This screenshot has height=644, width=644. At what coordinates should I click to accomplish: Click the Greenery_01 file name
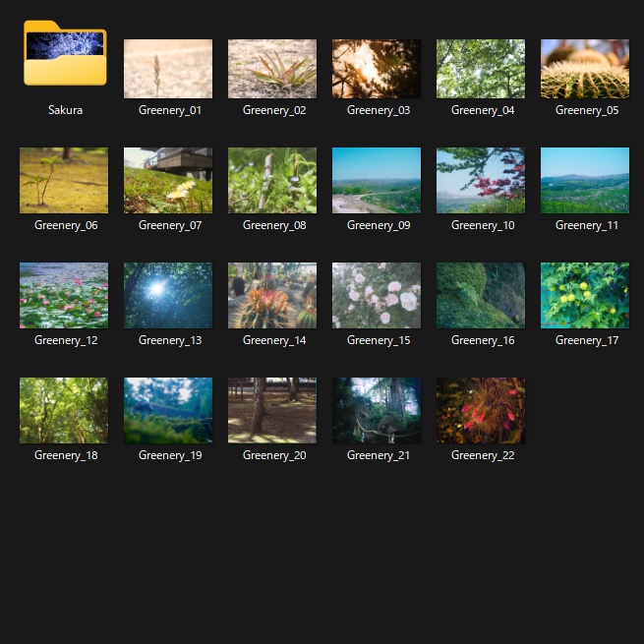pyautogui.click(x=170, y=110)
